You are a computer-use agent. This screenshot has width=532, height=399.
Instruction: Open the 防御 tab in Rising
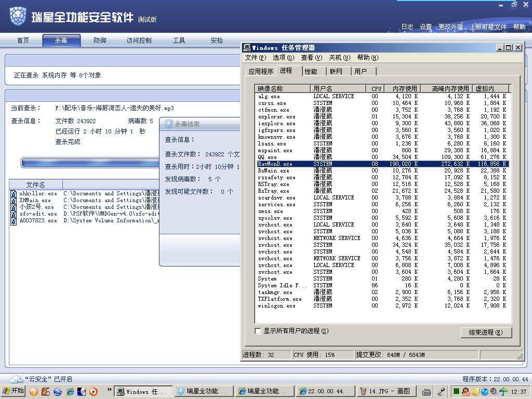pyautogui.click(x=100, y=41)
